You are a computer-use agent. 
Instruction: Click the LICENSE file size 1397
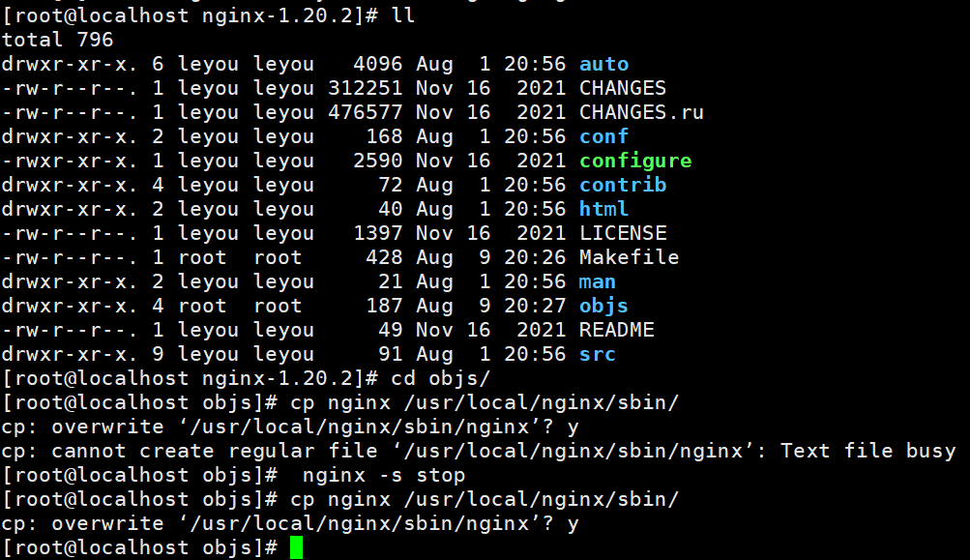tap(377, 233)
